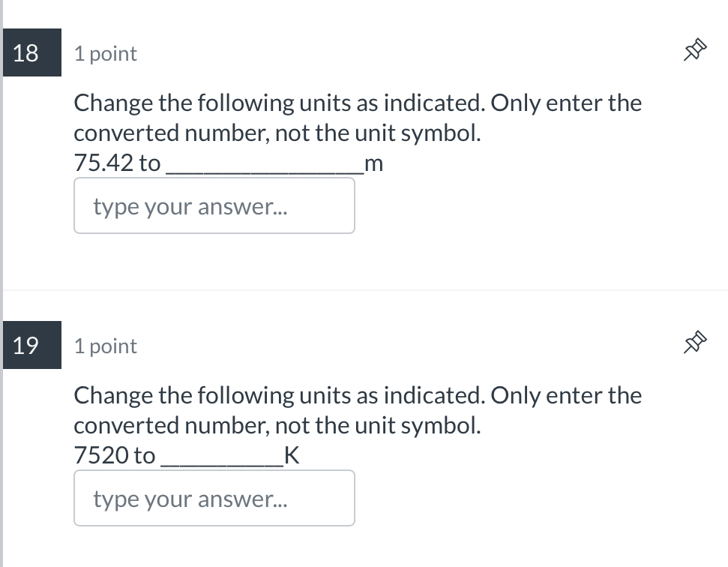Click the 'K' unit symbol in question 19
This screenshot has width=728, height=567.
coord(292,455)
